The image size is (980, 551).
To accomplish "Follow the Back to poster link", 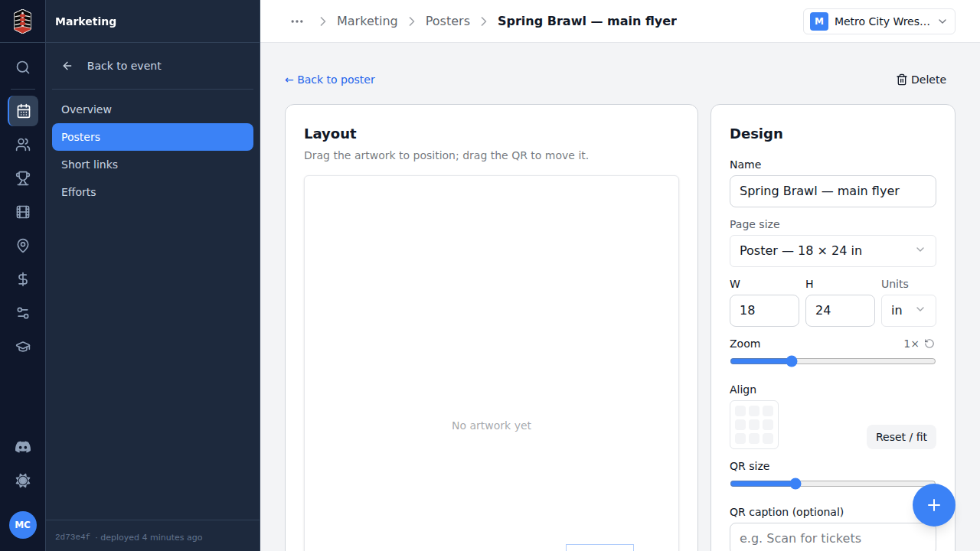I will 330,80.
